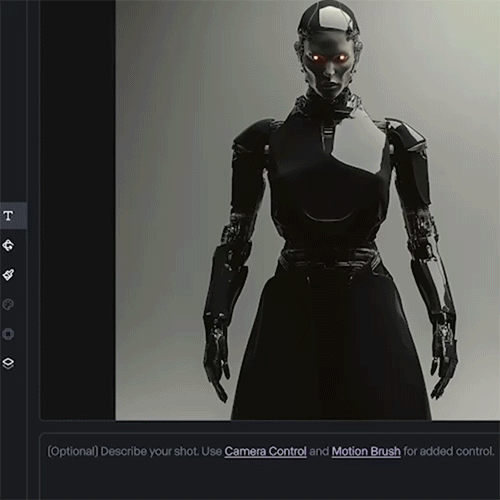Click the robot's glowing red eyes
The height and width of the screenshot is (500, 500).
(328, 58)
